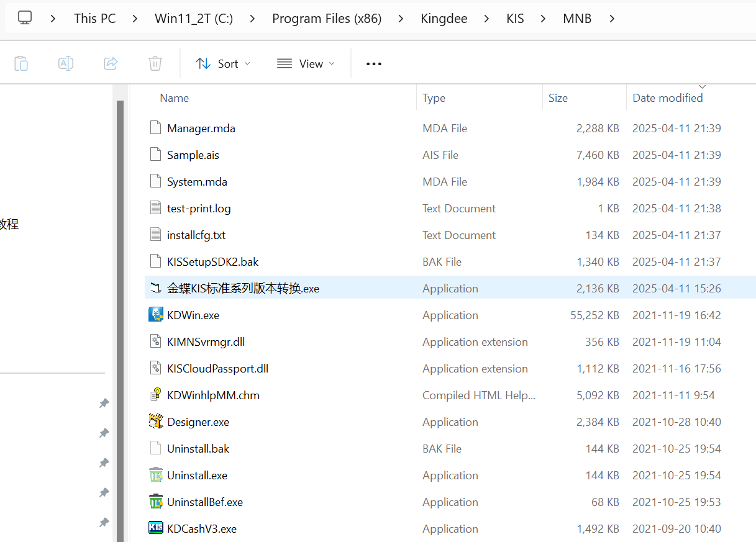
Task: Click the Designer.exe application icon
Action: coord(156,422)
